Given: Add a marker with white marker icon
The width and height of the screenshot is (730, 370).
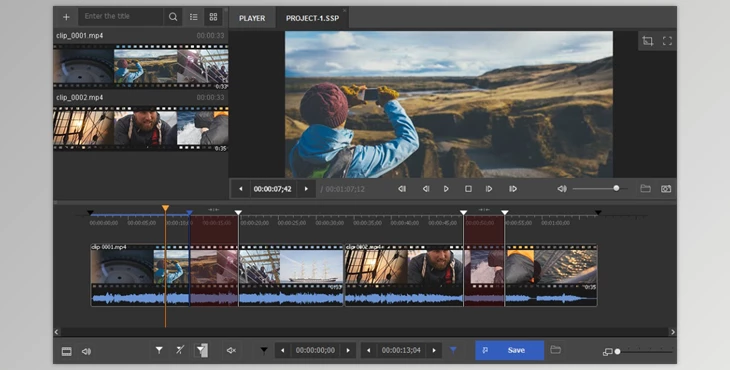Looking at the screenshot, I should click(x=159, y=350).
